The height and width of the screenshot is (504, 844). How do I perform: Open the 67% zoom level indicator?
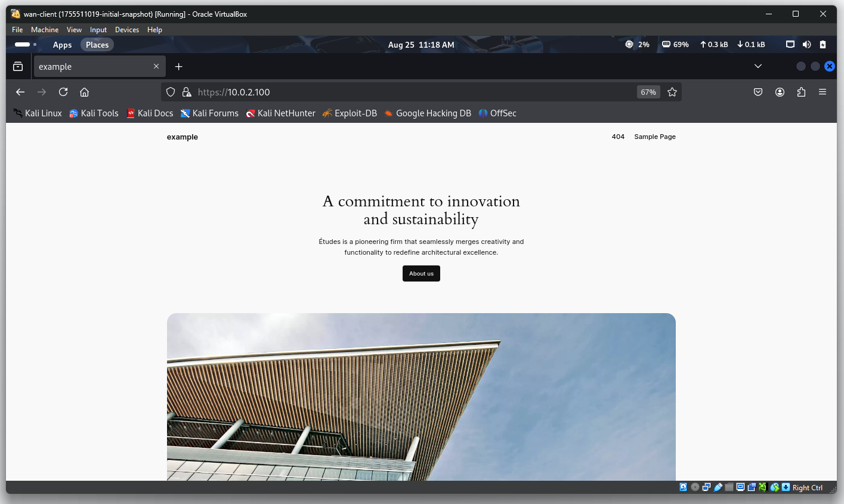tap(648, 92)
